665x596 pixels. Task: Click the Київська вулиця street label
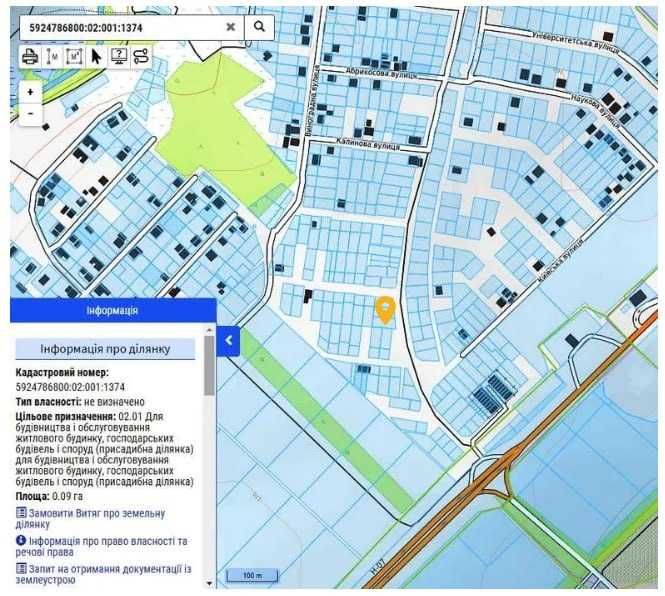[560, 261]
